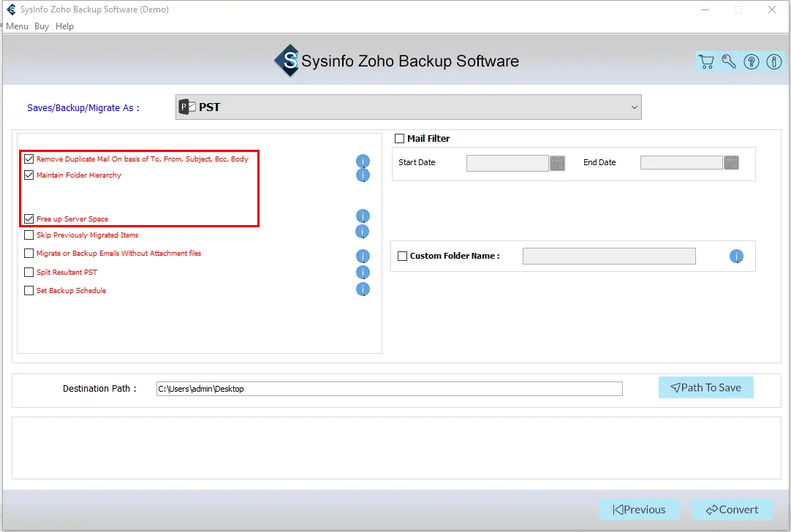Check Split Resultant PST option
The height and width of the screenshot is (532, 791).
coord(29,273)
